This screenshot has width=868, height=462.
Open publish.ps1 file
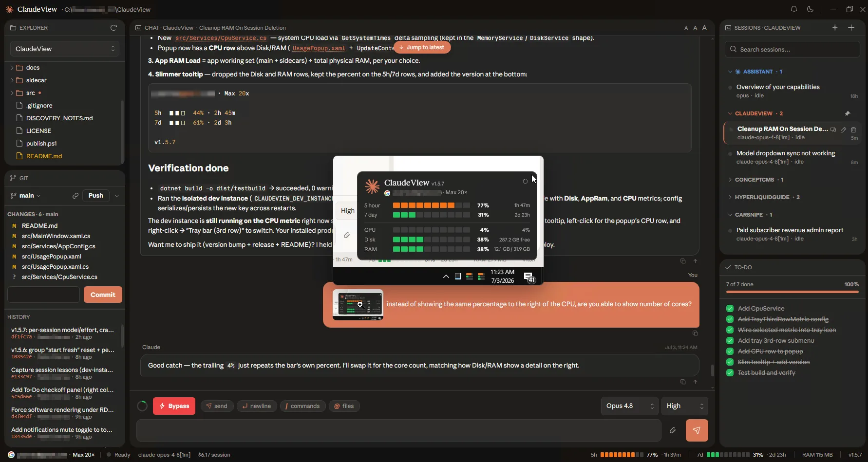click(41, 144)
